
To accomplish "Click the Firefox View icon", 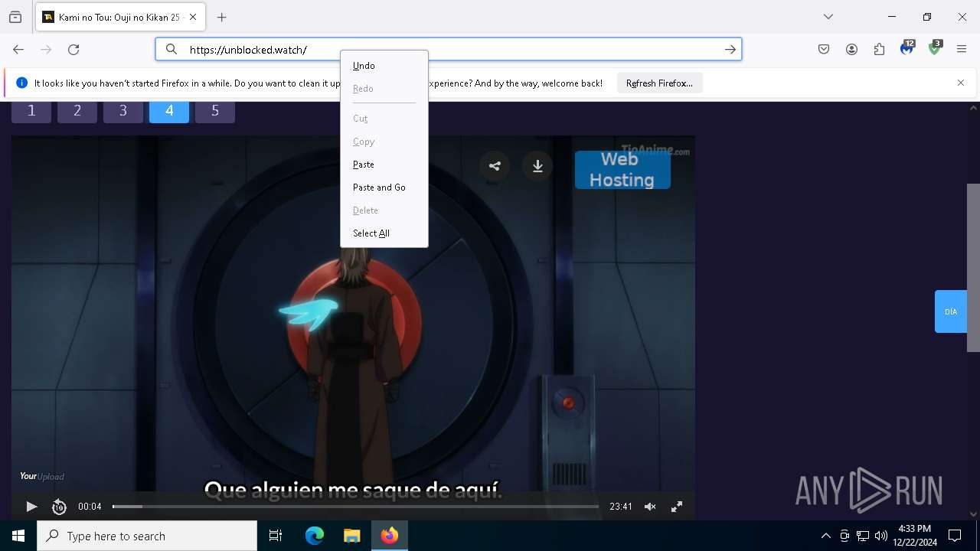I will click(15, 17).
